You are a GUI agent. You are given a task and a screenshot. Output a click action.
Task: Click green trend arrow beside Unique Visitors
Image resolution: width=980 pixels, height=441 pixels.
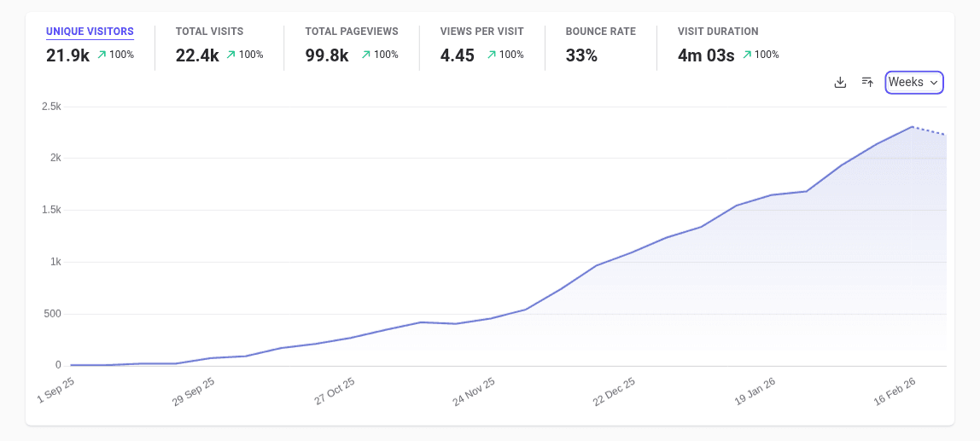point(102,55)
